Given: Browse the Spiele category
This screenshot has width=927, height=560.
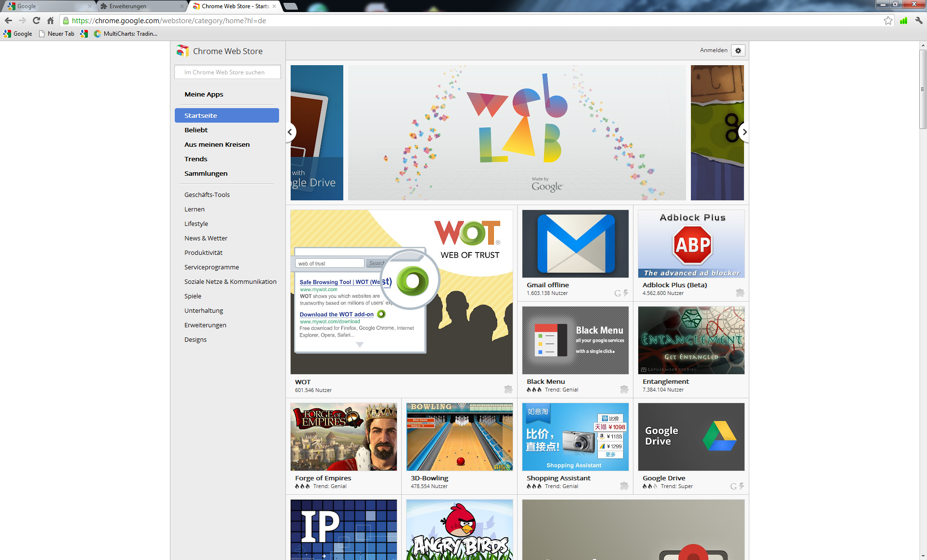Looking at the screenshot, I should pos(193,296).
